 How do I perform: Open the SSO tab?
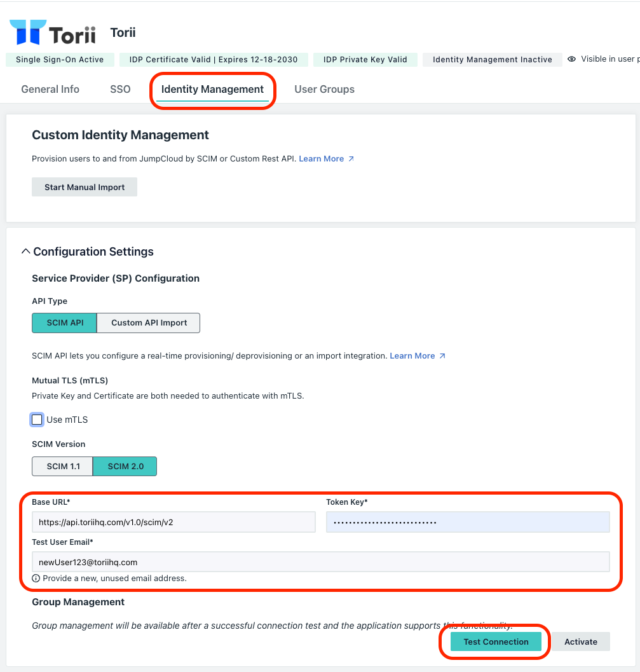(x=120, y=89)
